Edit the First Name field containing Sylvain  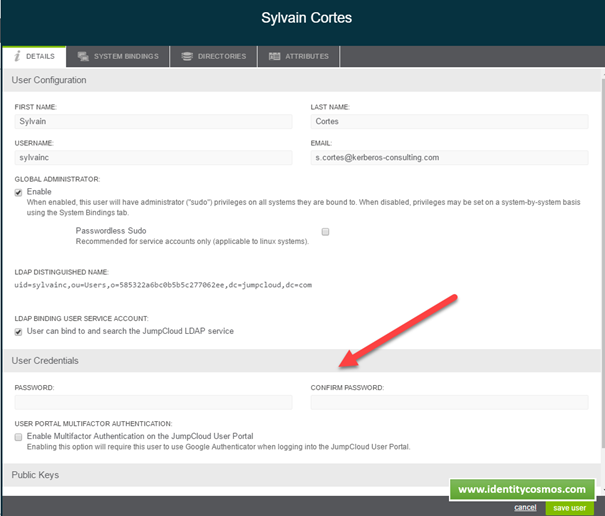point(154,121)
